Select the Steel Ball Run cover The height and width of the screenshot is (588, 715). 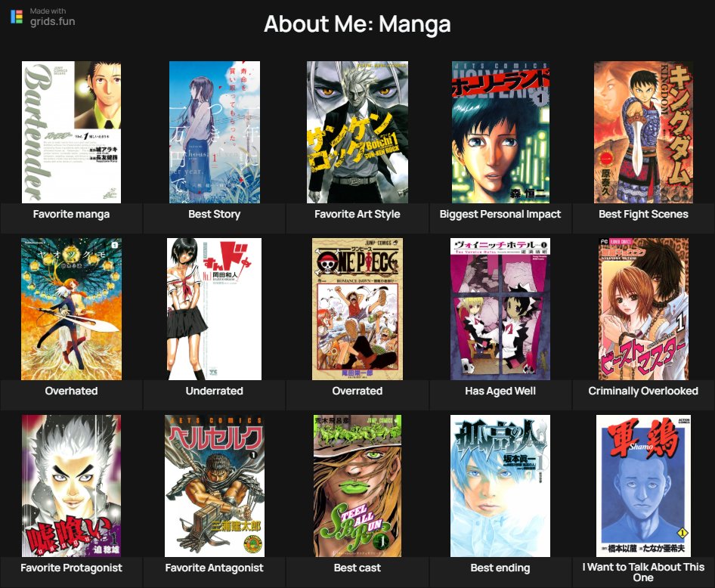tap(357, 486)
